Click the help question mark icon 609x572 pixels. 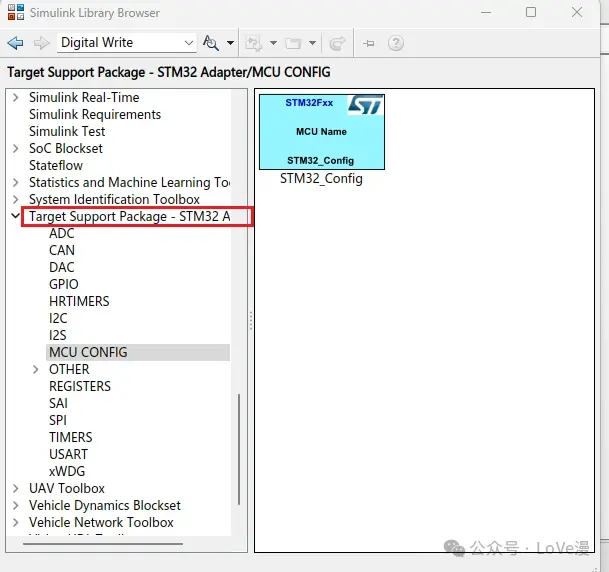396,43
